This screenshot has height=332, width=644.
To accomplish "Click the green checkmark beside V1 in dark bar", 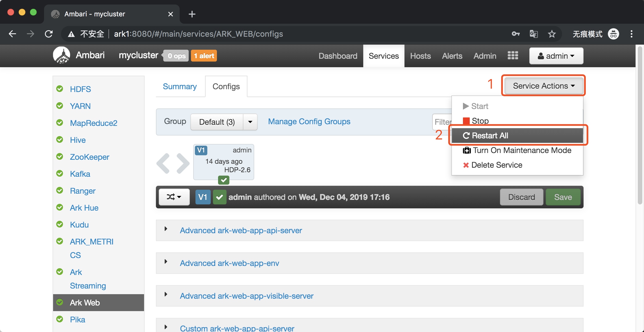I will 219,197.
